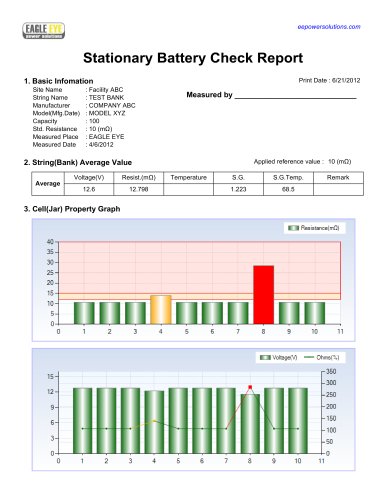386x500 pixels.
Task: Click the Resist.(mΩ) table header
Action: point(139,178)
